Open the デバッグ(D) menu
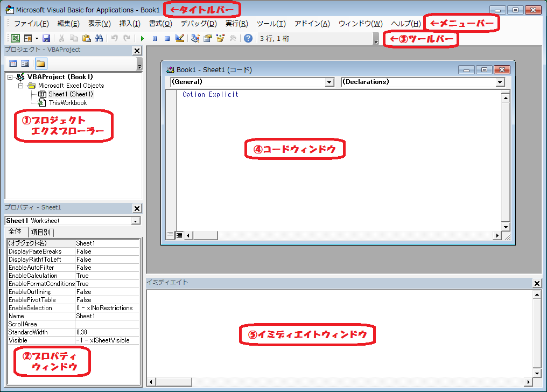 199,23
